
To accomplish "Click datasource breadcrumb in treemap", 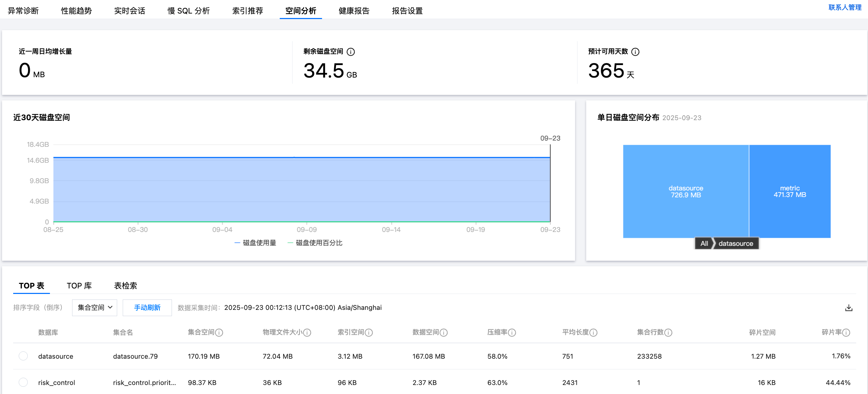I will 736,243.
